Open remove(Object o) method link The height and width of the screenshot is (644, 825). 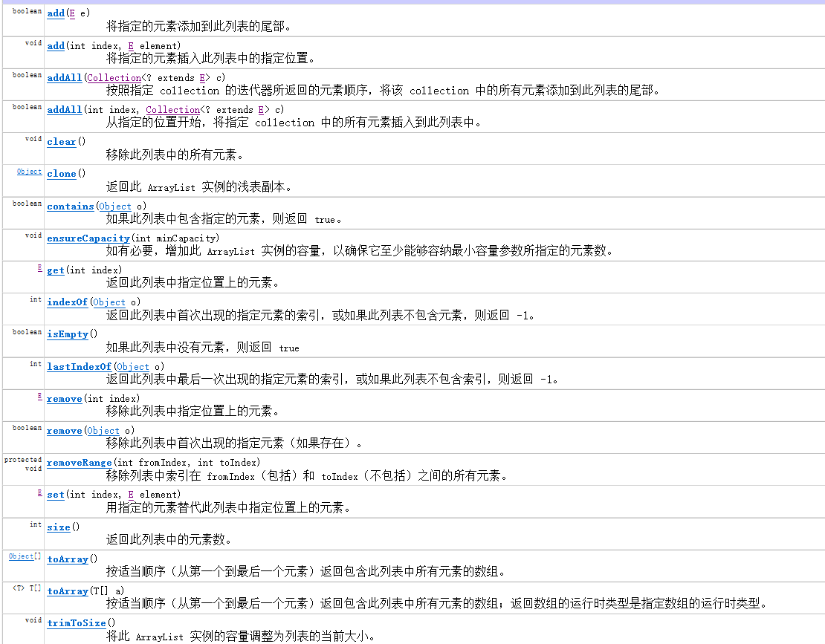(x=64, y=431)
